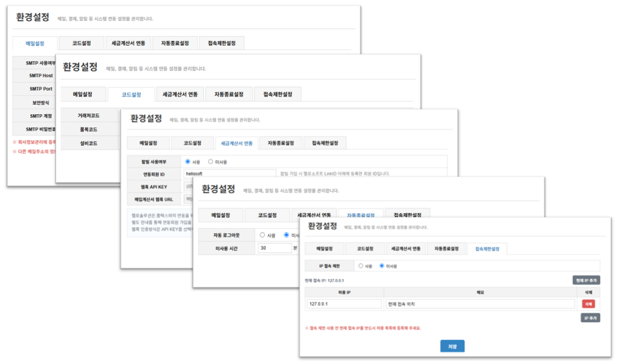Switch to 메일설정 tab in tax-invoice window
The height and width of the screenshot is (364, 618).
[148, 143]
